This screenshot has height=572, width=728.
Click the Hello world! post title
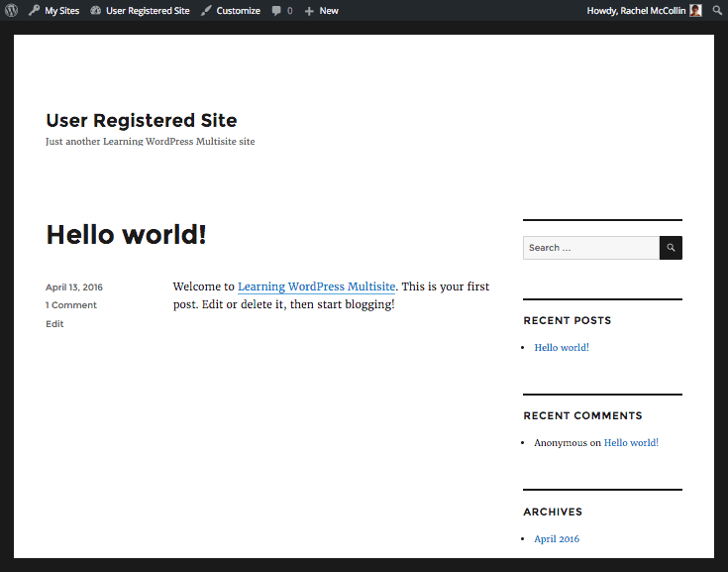126,234
